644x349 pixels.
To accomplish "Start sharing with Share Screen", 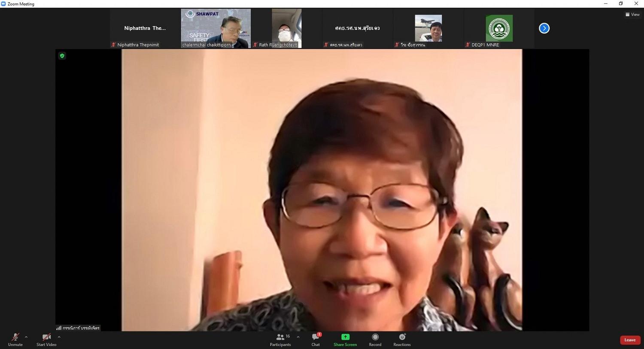I will pos(345,340).
